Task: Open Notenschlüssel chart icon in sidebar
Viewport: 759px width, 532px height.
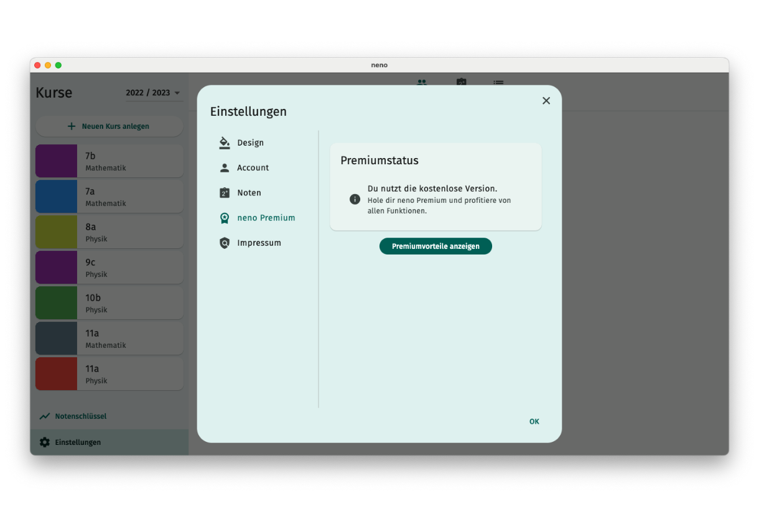Action: pos(45,416)
